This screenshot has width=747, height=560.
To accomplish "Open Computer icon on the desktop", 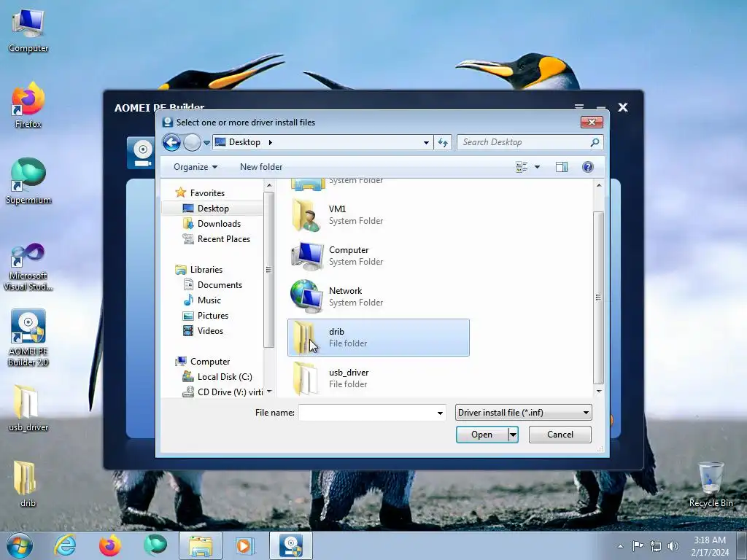I will pos(28,31).
